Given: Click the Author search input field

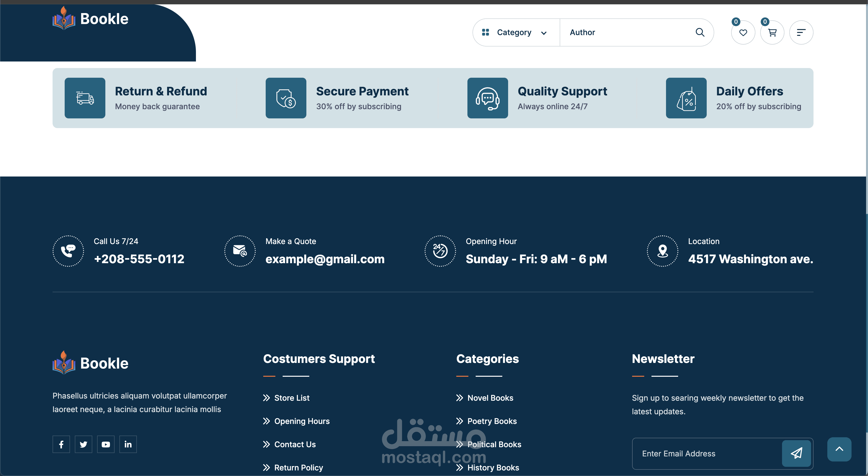Looking at the screenshot, I should coord(627,32).
